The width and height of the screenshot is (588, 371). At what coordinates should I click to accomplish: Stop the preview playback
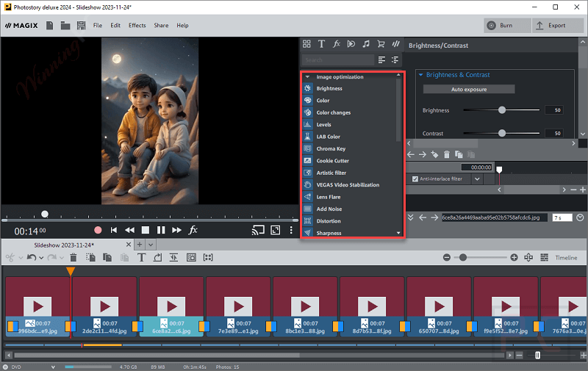146,230
